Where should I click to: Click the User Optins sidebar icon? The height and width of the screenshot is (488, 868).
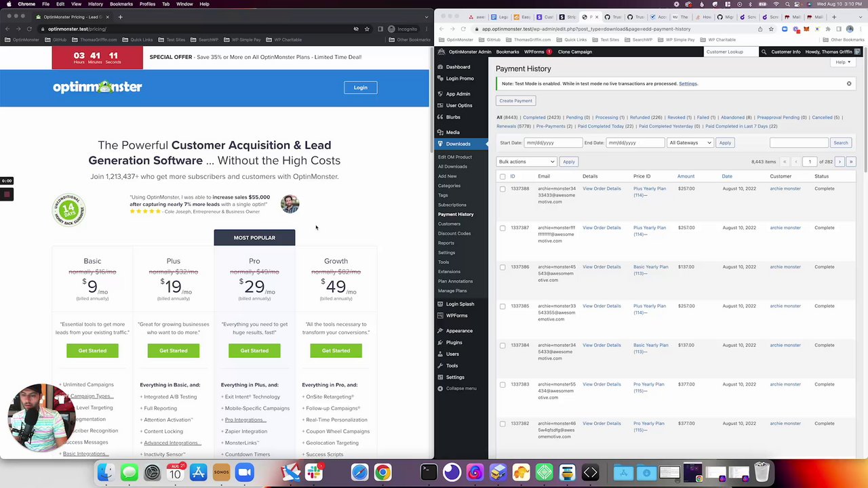(x=440, y=106)
